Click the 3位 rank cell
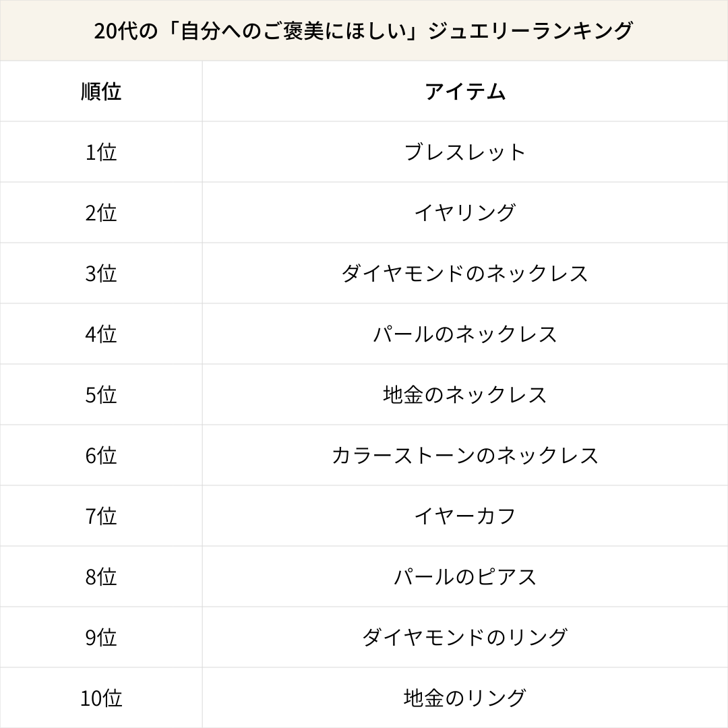Screen dimensions: 728x728 (x=101, y=274)
